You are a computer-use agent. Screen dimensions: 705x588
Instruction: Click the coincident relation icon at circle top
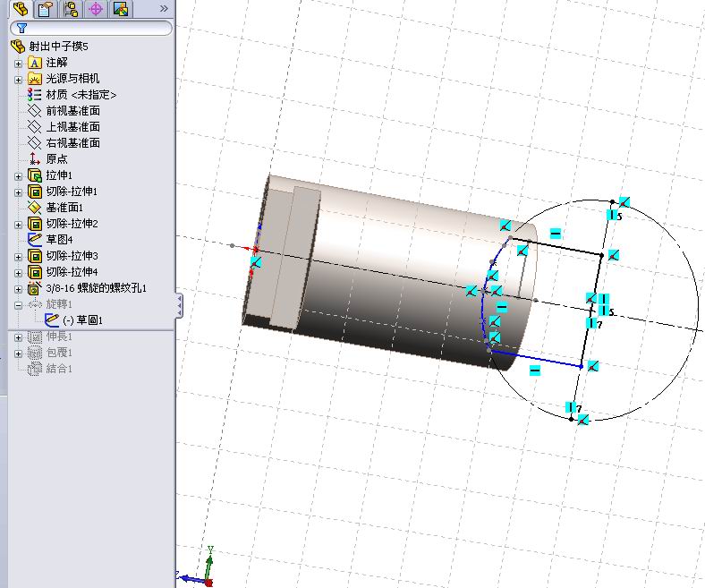coord(624,202)
